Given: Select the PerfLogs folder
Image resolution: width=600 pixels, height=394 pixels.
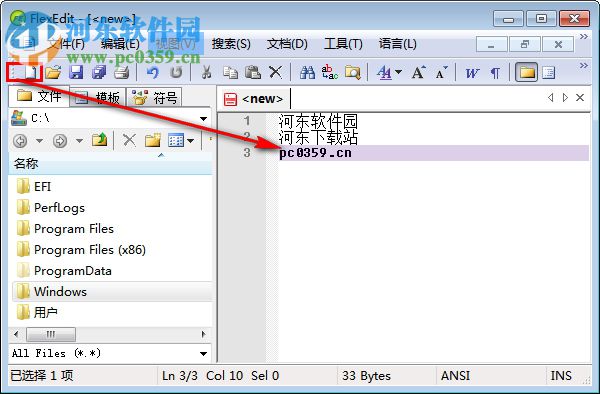Looking at the screenshot, I should point(51,208).
